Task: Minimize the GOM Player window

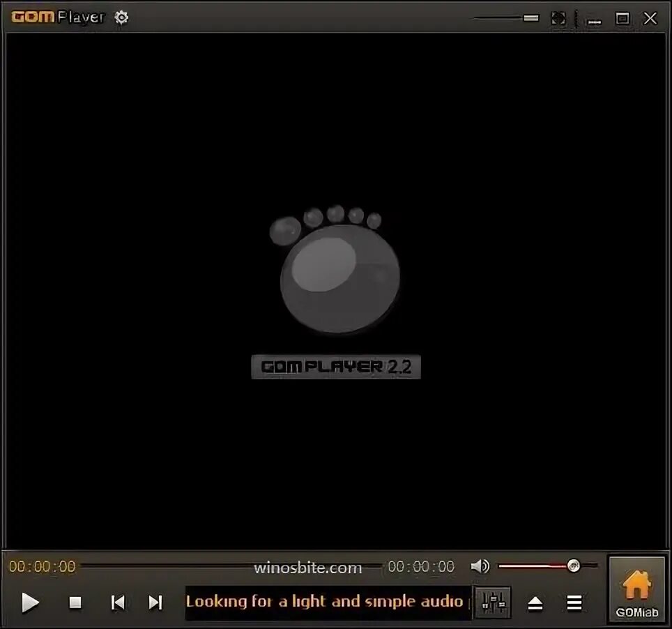Action: pyautogui.click(x=595, y=21)
